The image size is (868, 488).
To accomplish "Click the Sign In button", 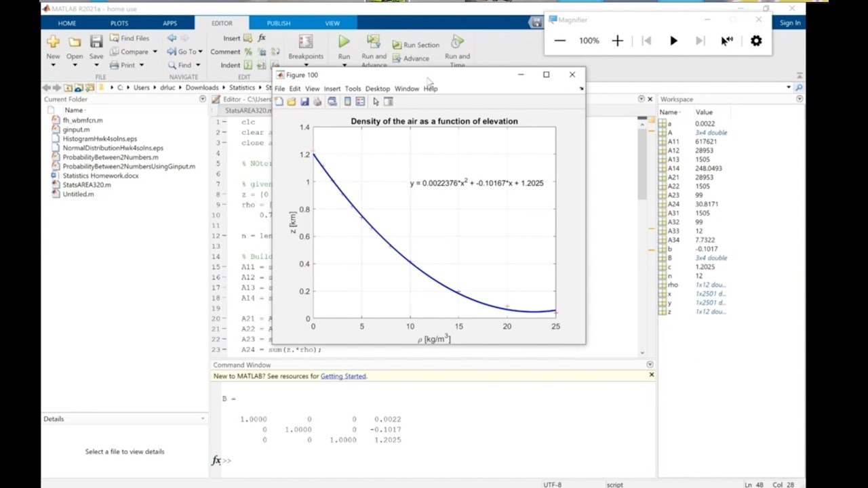I will pyautogui.click(x=790, y=23).
